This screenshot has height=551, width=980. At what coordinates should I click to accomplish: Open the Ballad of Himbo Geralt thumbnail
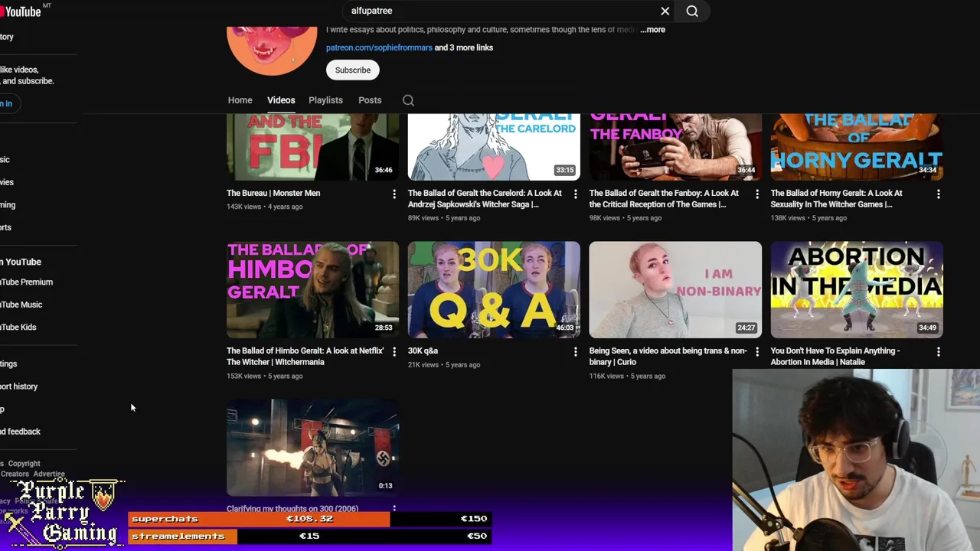(312, 290)
